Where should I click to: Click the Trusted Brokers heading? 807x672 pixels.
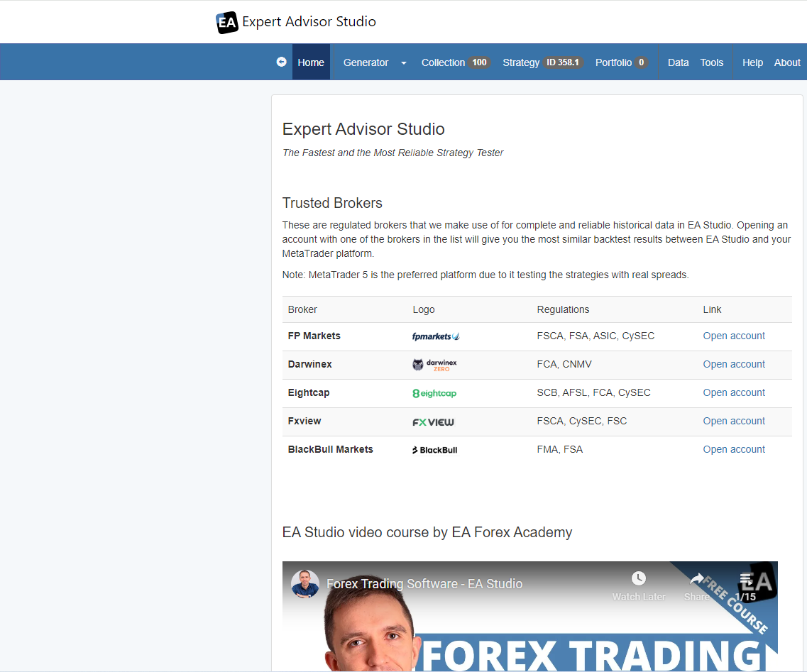(332, 203)
